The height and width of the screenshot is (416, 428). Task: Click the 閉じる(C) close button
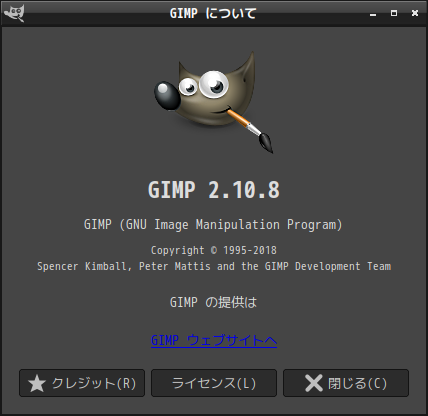pyautogui.click(x=346, y=383)
